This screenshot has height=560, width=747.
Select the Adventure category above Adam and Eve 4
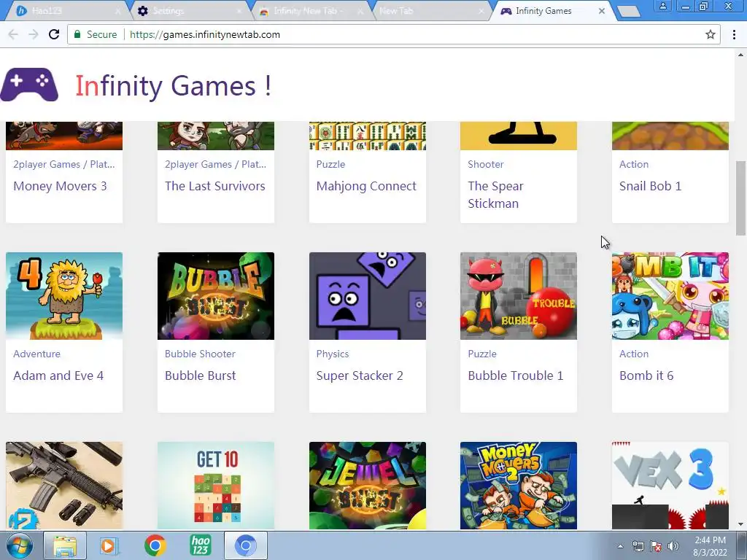pyautogui.click(x=36, y=354)
